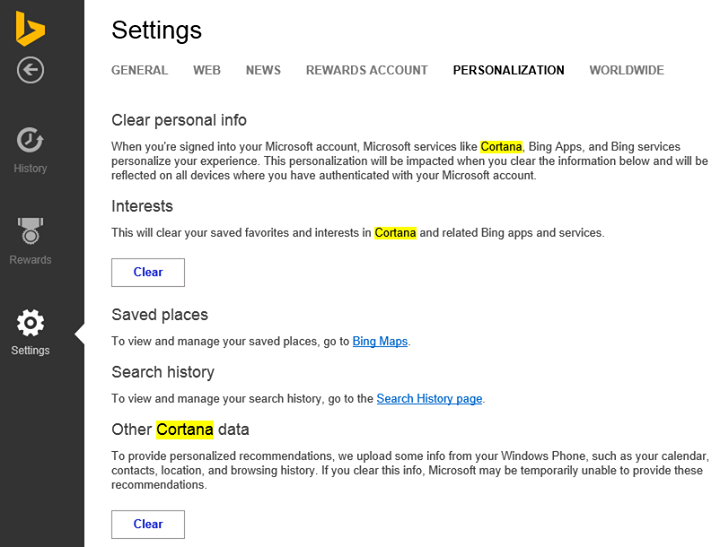Viewport: 720px width, 547px height.
Task: Follow the Bing Maps link
Action: (380, 341)
